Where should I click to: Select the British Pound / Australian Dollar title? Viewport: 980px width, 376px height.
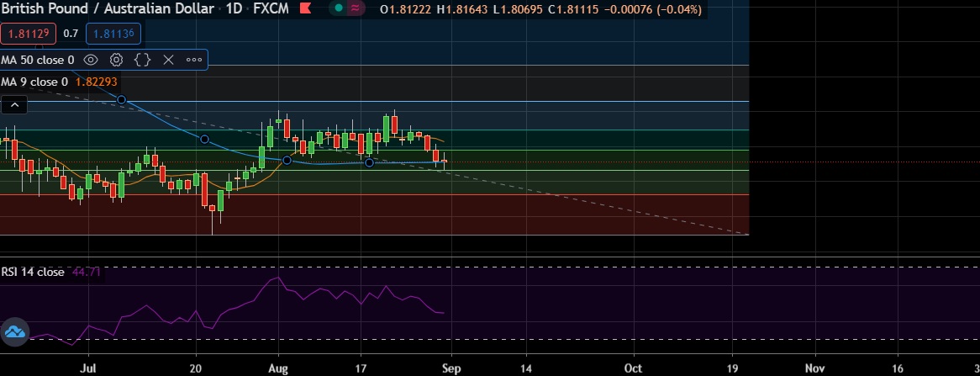(108, 9)
